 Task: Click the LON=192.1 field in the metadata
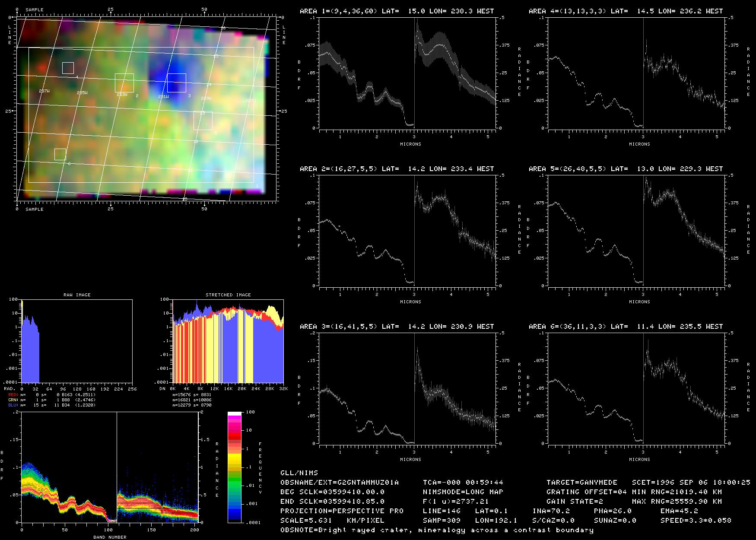496,520
